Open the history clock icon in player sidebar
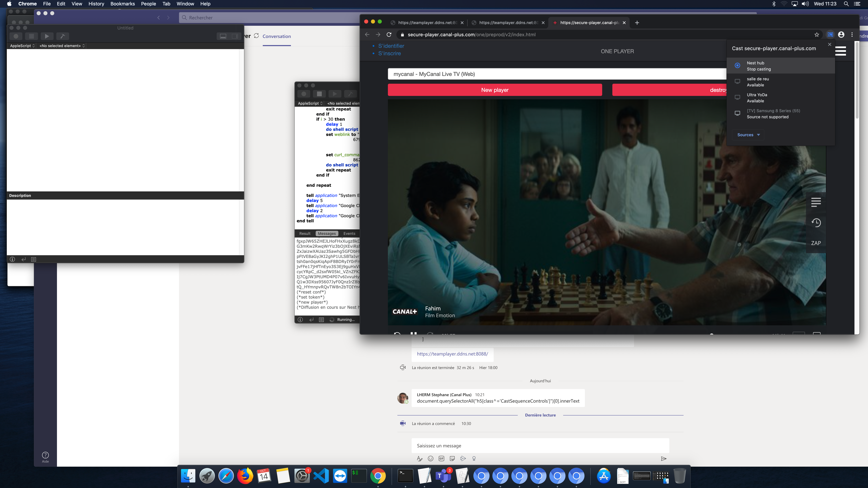 pyautogui.click(x=816, y=222)
